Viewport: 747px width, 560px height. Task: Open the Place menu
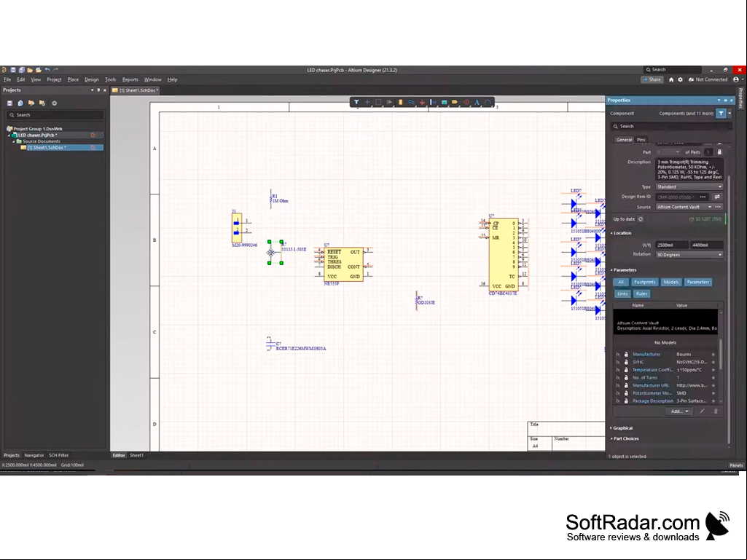(73, 79)
